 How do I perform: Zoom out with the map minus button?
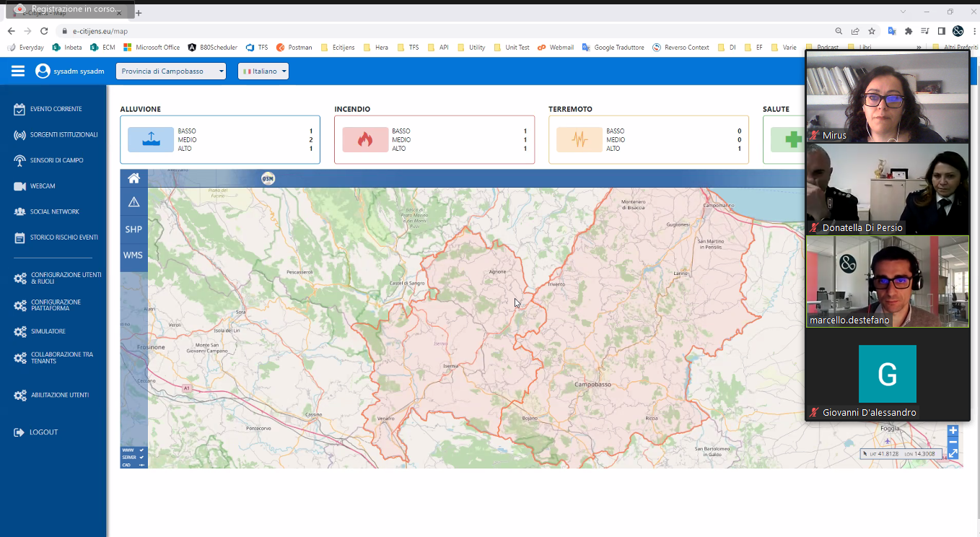[x=953, y=442]
